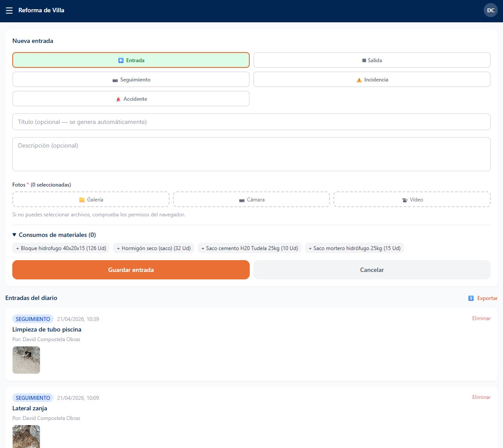Select the Salida entry type
The width and height of the screenshot is (503, 448).
(x=372, y=60)
